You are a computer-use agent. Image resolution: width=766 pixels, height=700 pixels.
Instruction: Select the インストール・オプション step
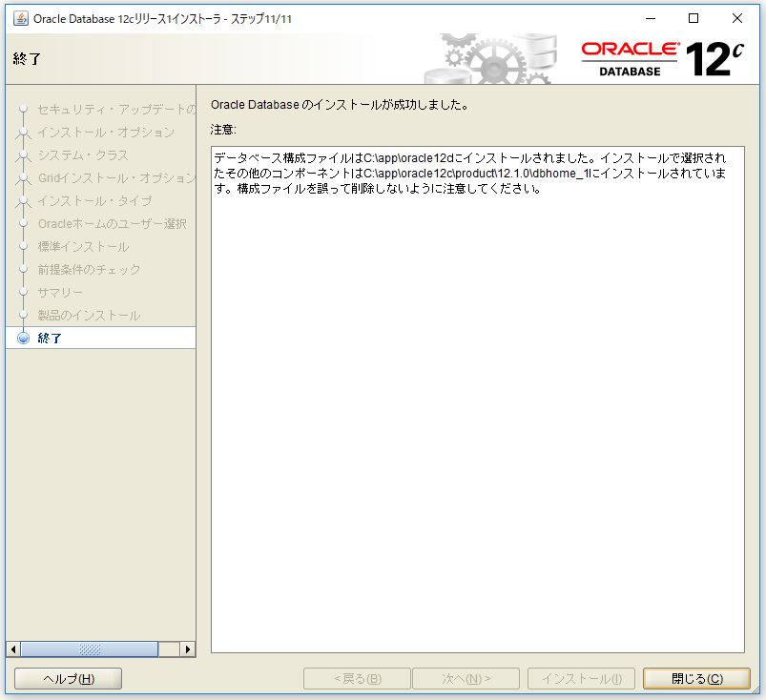(x=106, y=132)
